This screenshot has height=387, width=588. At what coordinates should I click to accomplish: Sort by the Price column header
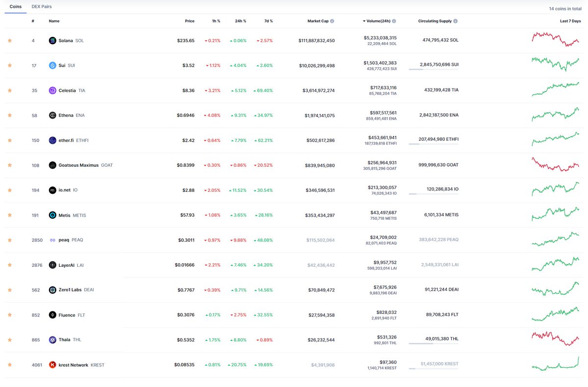(x=190, y=21)
